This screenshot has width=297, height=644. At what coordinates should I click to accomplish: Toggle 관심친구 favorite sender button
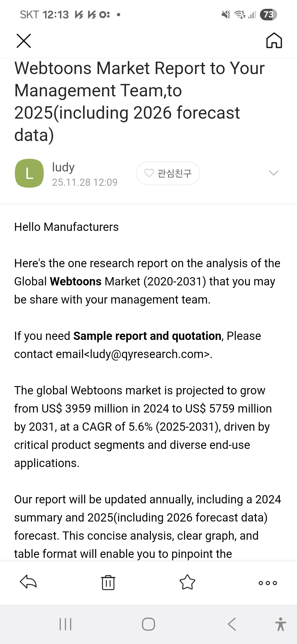click(168, 173)
